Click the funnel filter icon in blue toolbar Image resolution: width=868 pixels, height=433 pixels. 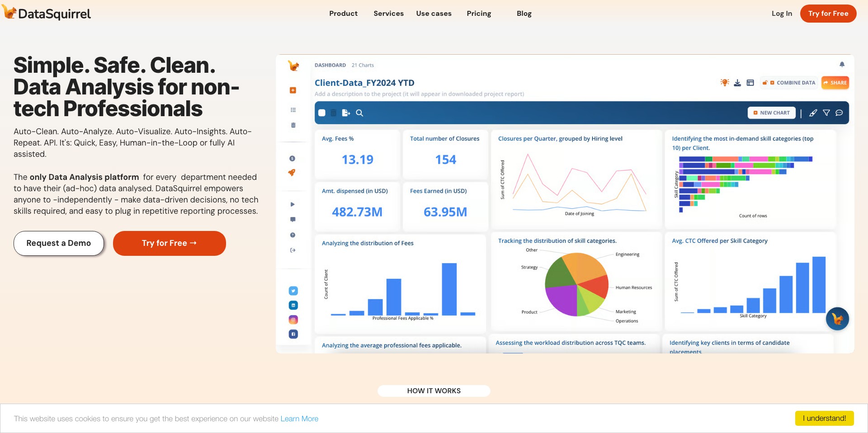click(x=826, y=113)
